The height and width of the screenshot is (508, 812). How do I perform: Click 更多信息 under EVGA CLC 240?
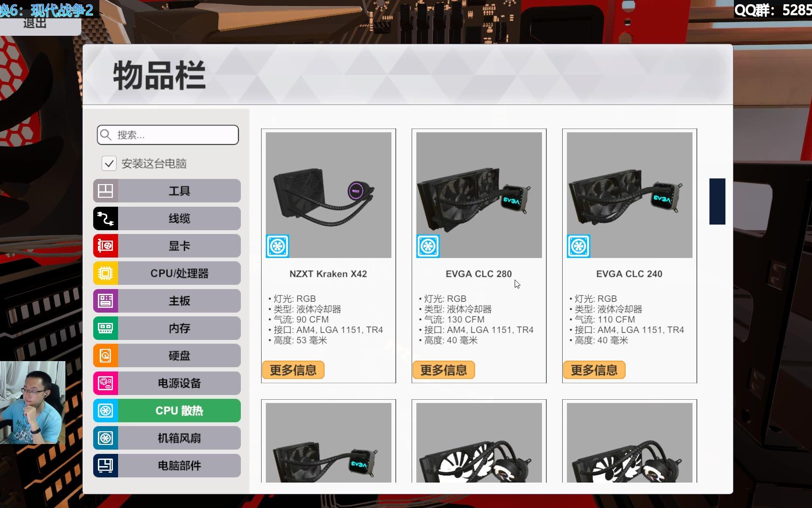tap(594, 370)
